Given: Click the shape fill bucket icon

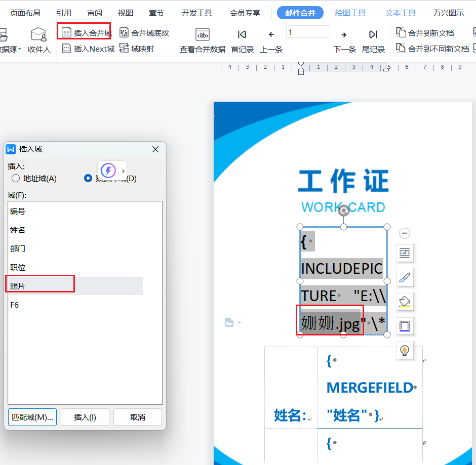Looking at the screenshot, I should tap(405, 302).
